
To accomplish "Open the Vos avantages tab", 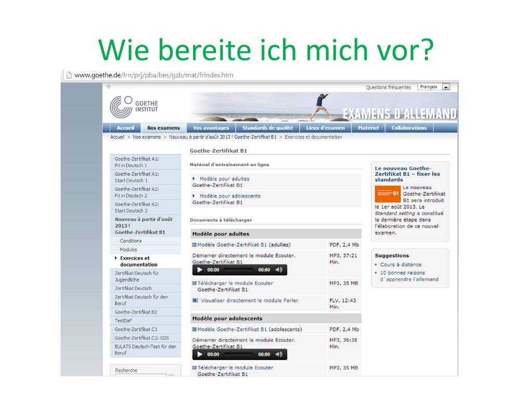I will point(211,128).
